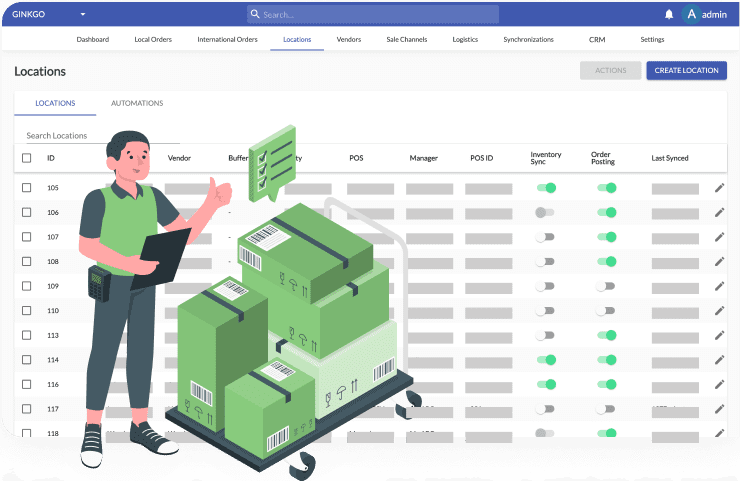The height and width of the screenshot is (481, 740).
Task: Select the checkbox for location 114
Action: point(26,360)
